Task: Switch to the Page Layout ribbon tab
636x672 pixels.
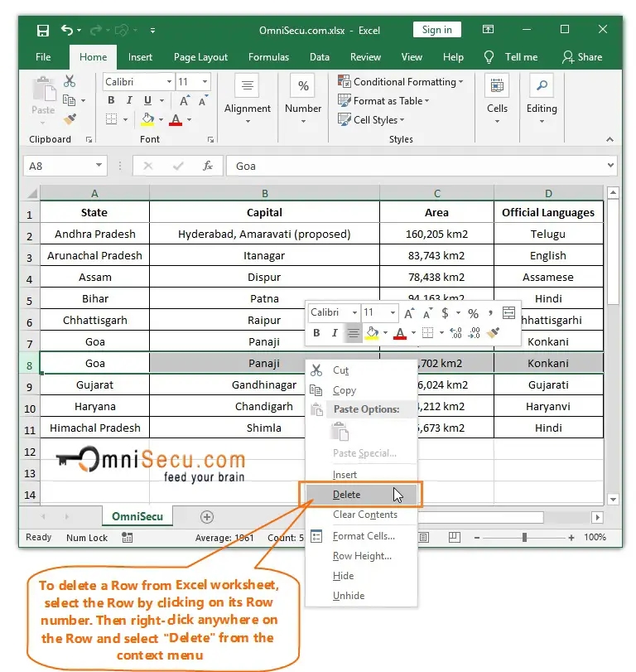Action: [200, 57]
